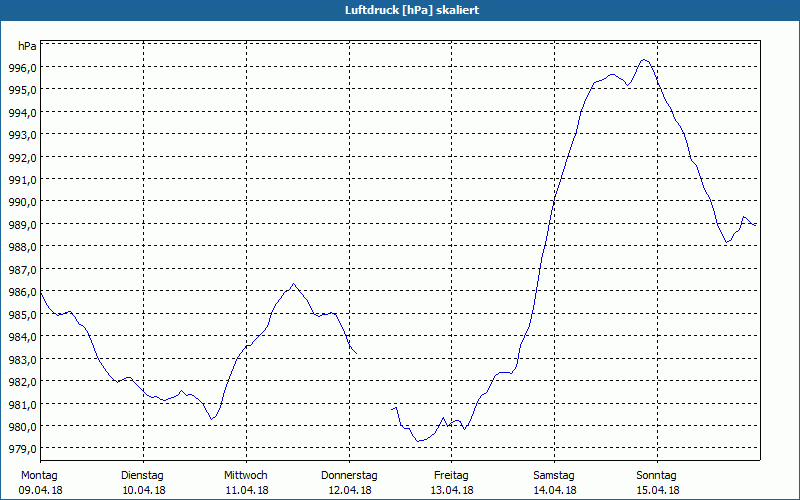The width and height of the screenshot is (800, 500).
Task: Click the 992,0 axis value
Action: [x=22, y=157]
